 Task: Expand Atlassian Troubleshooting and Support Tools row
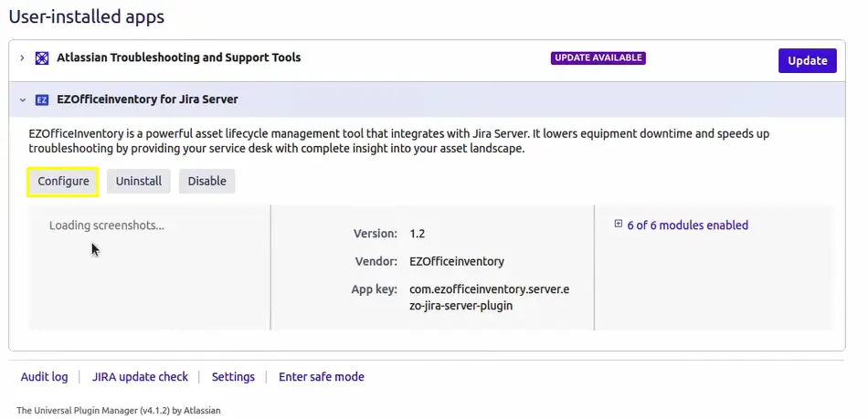tap(22, 58)
